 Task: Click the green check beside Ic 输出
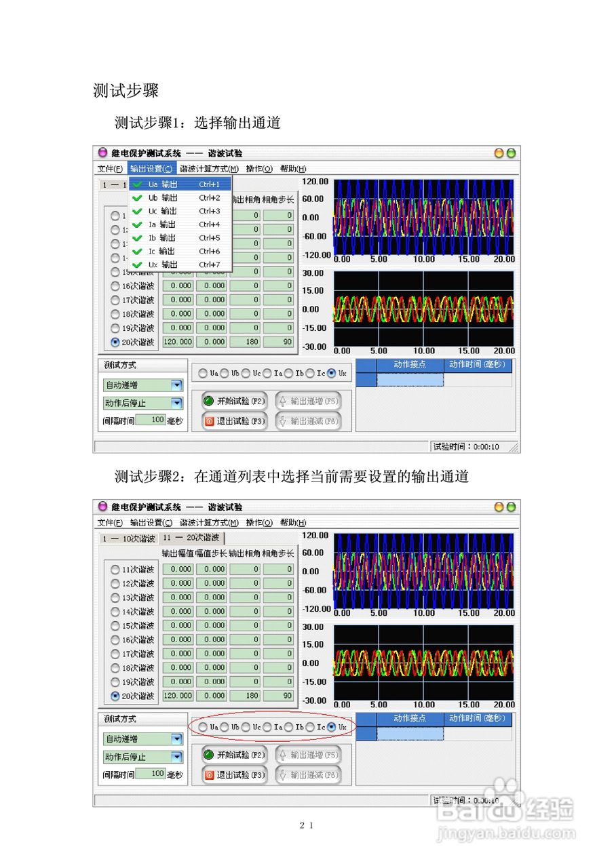(x=138, y=251)
